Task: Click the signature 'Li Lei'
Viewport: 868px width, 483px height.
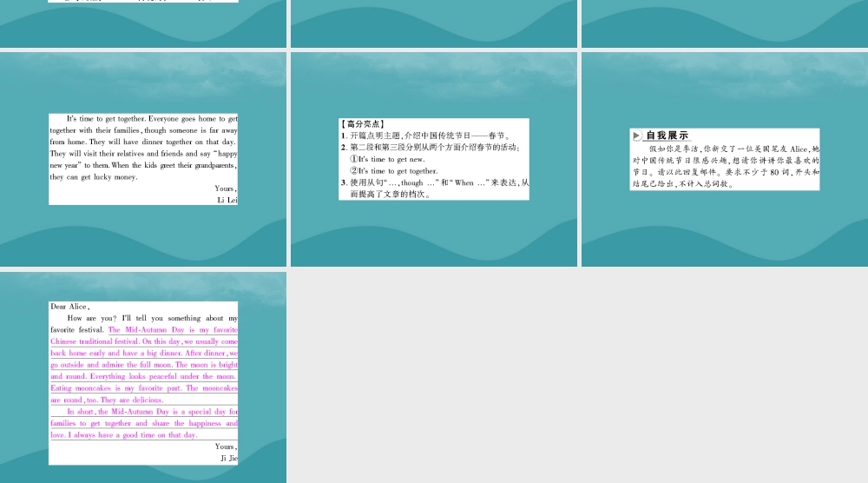Action: (x=227, y=200)
